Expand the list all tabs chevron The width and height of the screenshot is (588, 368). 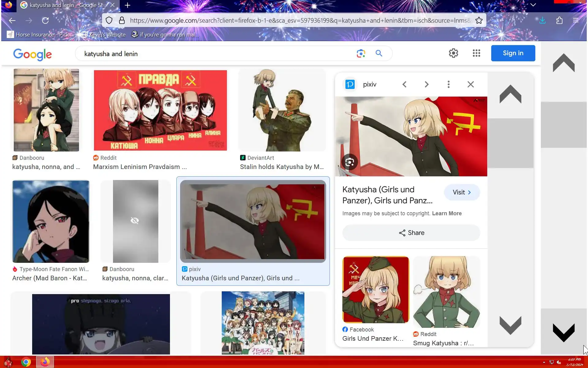click(533, 5)
